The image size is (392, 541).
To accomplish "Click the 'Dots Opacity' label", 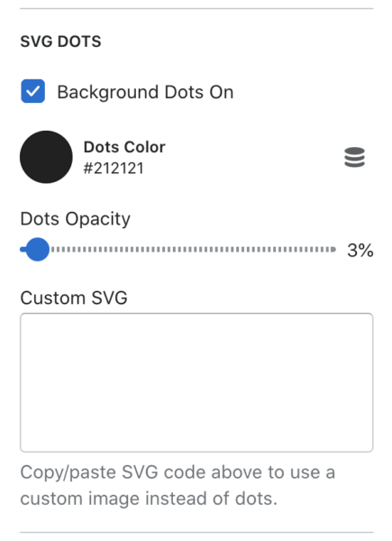I will pyautogui.click(x=76, y=219).
